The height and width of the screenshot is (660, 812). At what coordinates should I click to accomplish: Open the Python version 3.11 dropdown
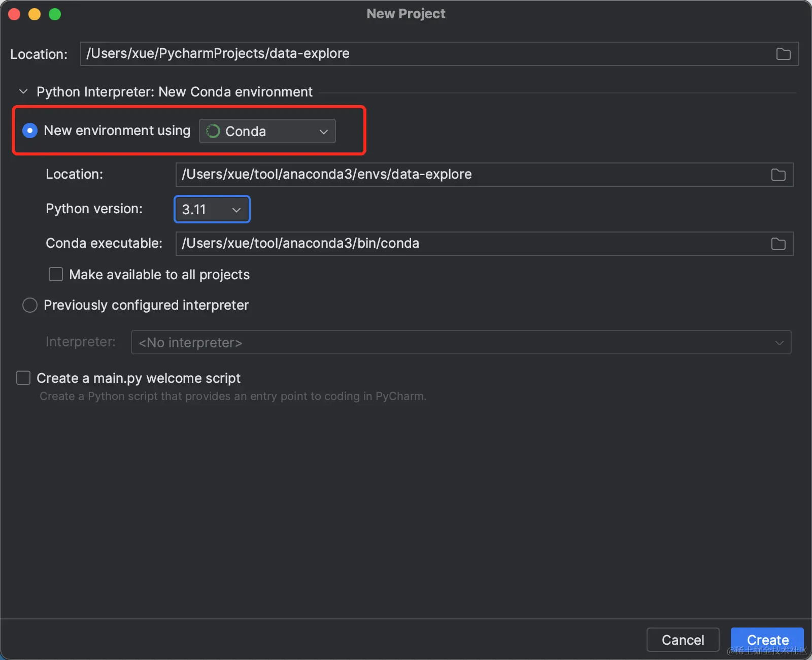click(212, 209)
